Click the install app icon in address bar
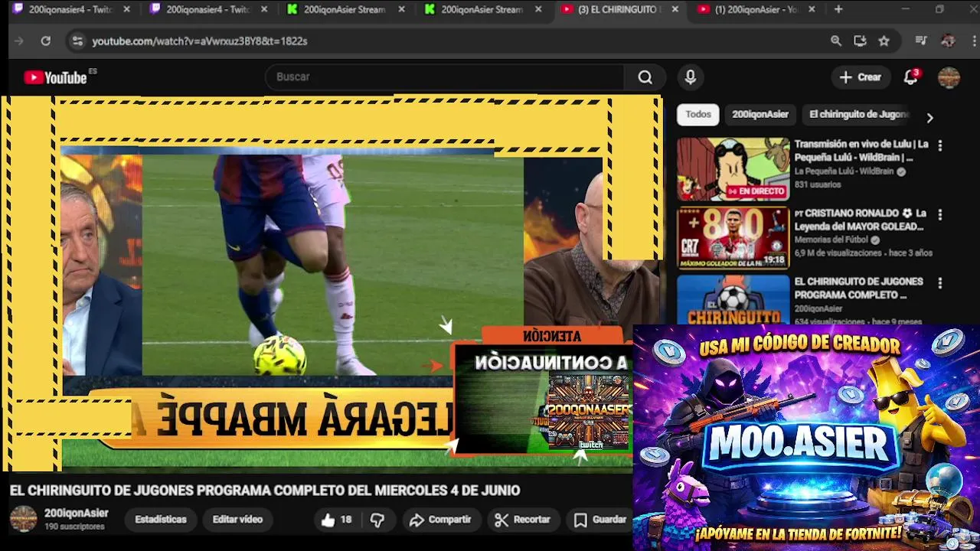The height and width of the screenshot is (551, 980). 860,41
